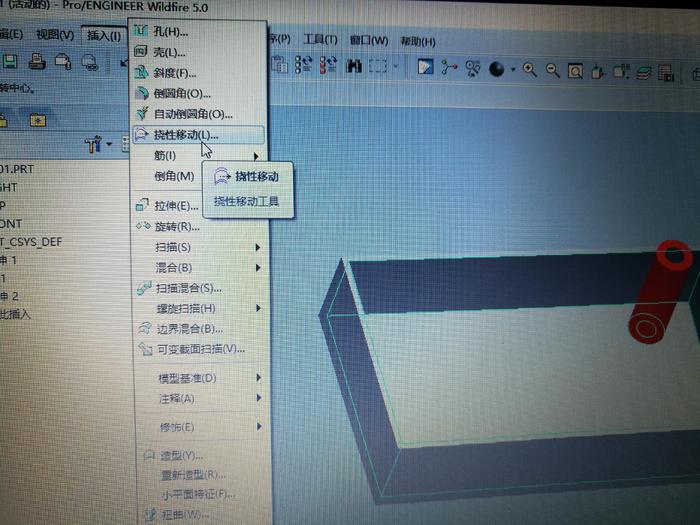Open dropdown arrow beside selection box icon
Viewport: 700px width, 525px height.
click(x=396, y=66)
